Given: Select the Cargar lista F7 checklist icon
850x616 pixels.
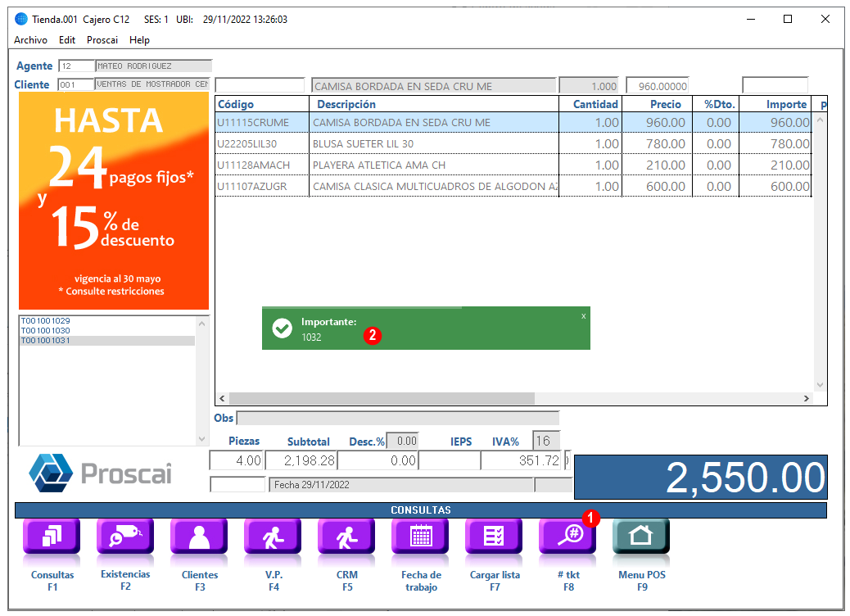Looking at the screenshot, I should point(494,536).
